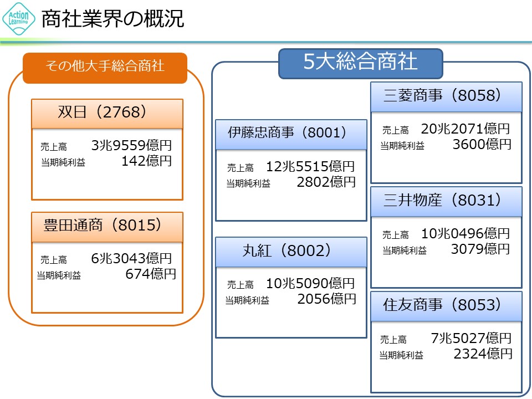Click the 当期純利益 label under 三菱商事
This screenshot has height=399, width=532.
coord(402,146)
